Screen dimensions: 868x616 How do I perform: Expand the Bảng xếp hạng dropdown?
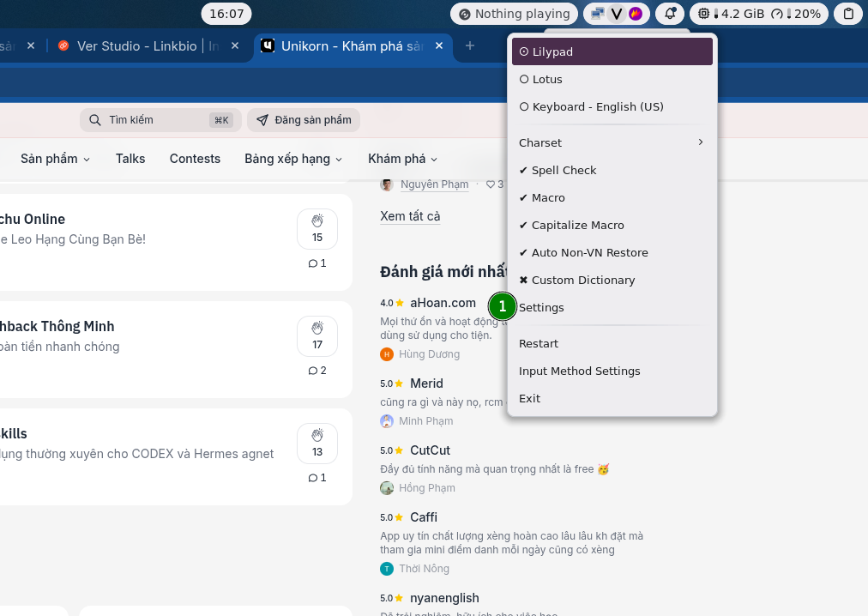click(x=293, y=159)
